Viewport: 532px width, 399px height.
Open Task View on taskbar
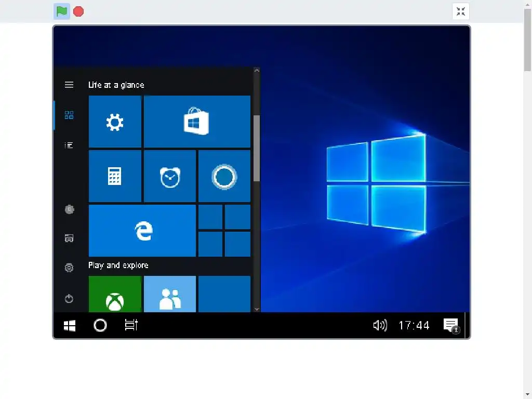131,325
